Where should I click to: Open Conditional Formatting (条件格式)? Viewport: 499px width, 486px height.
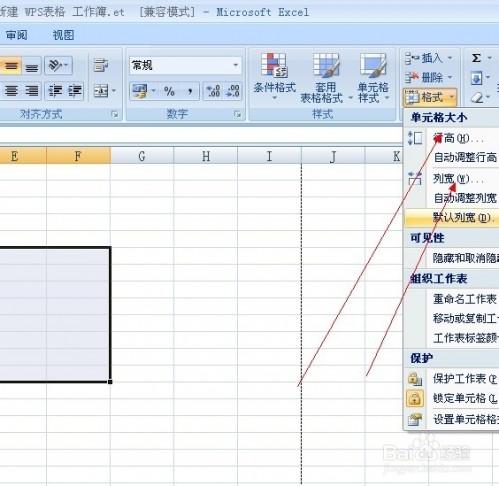[274, 77]
